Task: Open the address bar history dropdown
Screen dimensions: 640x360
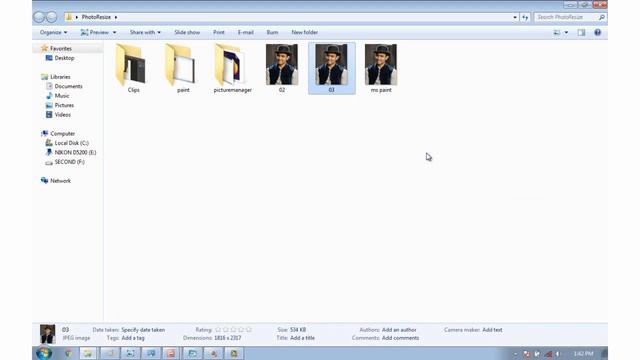Action: [x=515, y=17]
